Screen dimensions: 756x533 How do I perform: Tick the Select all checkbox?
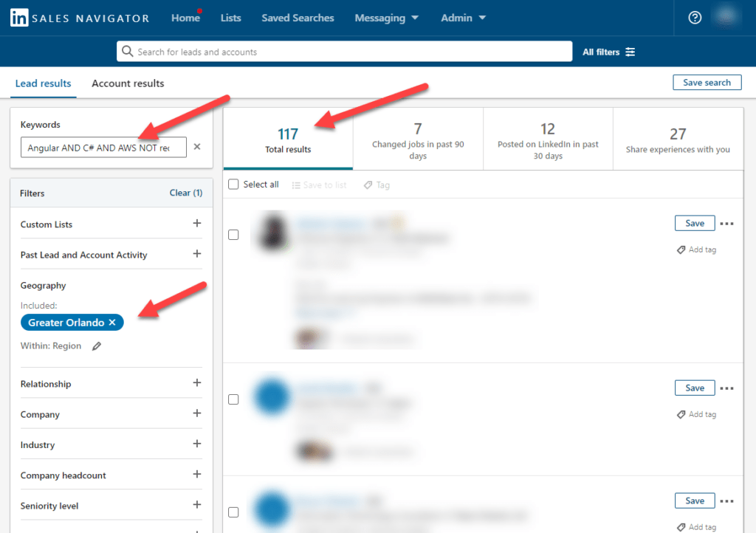coord(233,185)
